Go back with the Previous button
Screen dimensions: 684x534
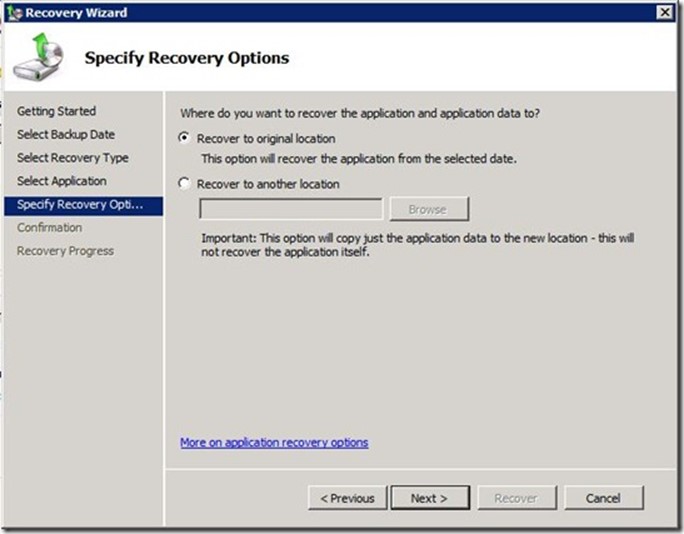347,498
